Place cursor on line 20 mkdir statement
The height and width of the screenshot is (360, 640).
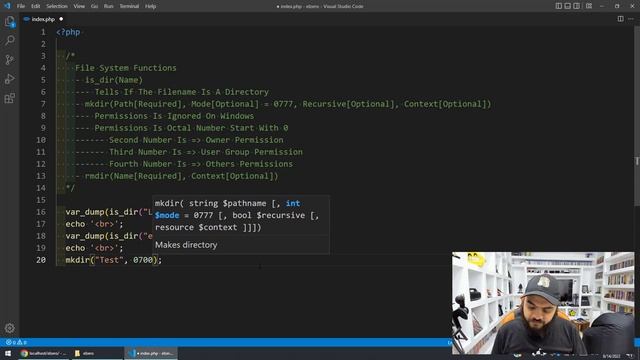tap(114, 260)
